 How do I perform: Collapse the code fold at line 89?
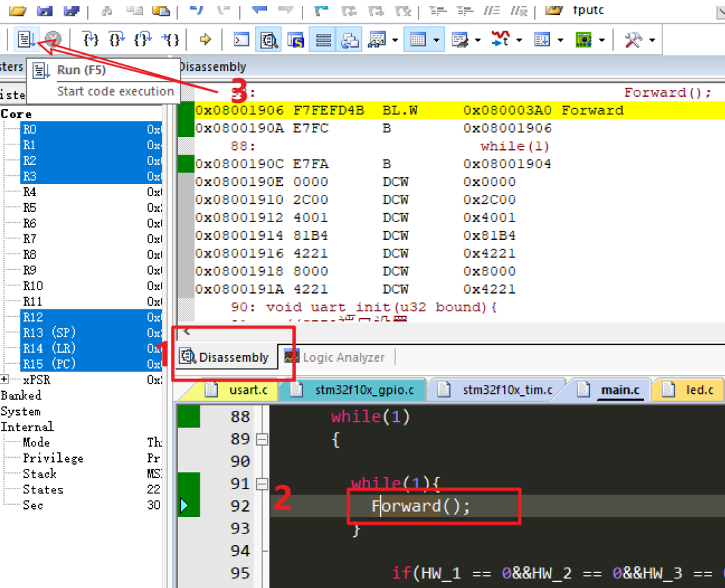(262, 439)
